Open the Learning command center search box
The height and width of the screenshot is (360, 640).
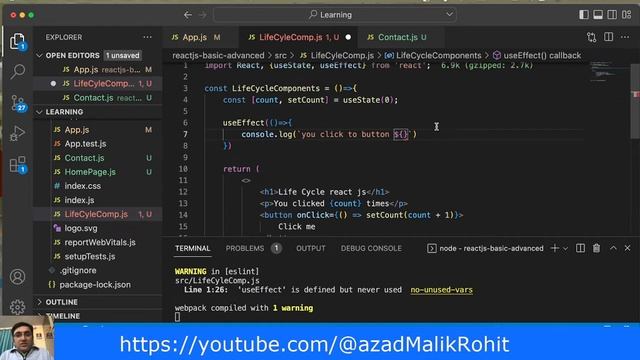point(335,15)
